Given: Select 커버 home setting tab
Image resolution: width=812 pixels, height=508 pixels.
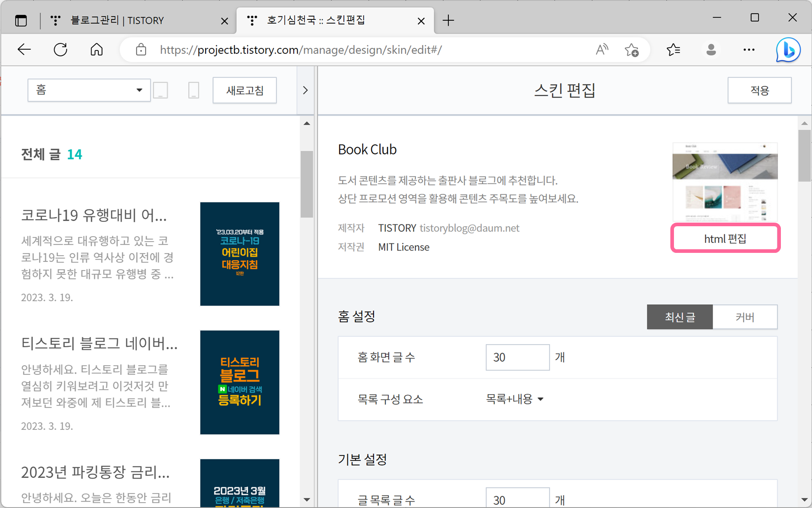Looking at the screenshot, I should [x=745, y=317].
